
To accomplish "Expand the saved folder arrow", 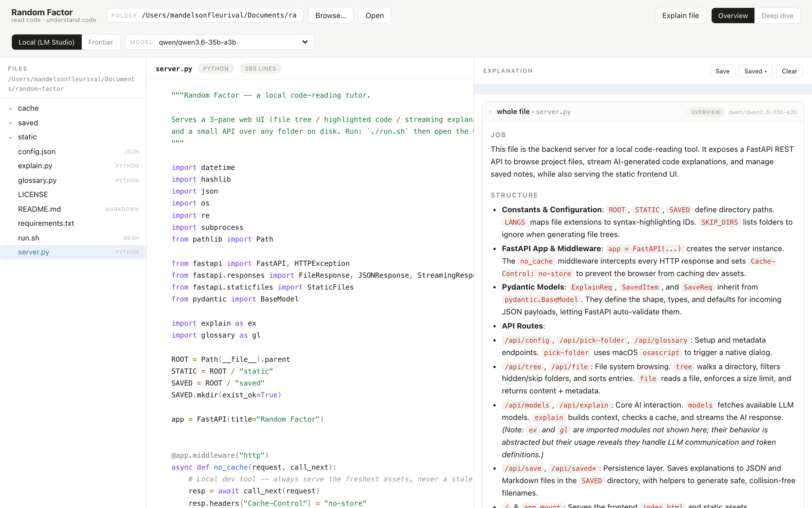I will [10, 123].
